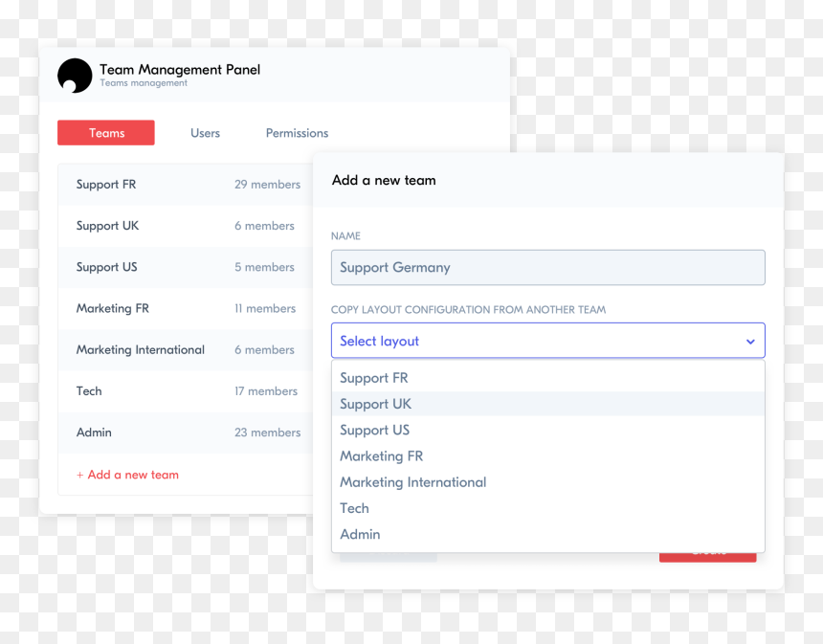
Task: Click the 5 members count
Action: click(x=264, y=267)
